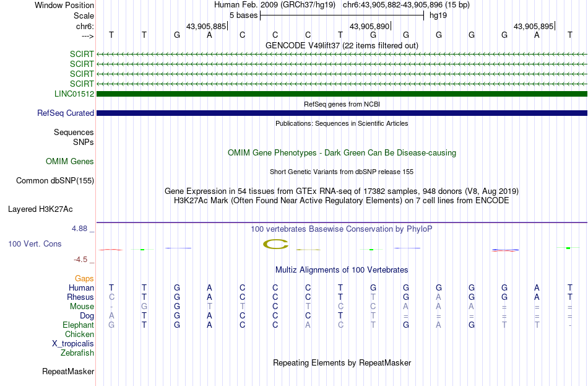The image size is (588, 386).
Task: Open Multiz Alignments of 100 Vertebrates title
Action: point(342,270)
